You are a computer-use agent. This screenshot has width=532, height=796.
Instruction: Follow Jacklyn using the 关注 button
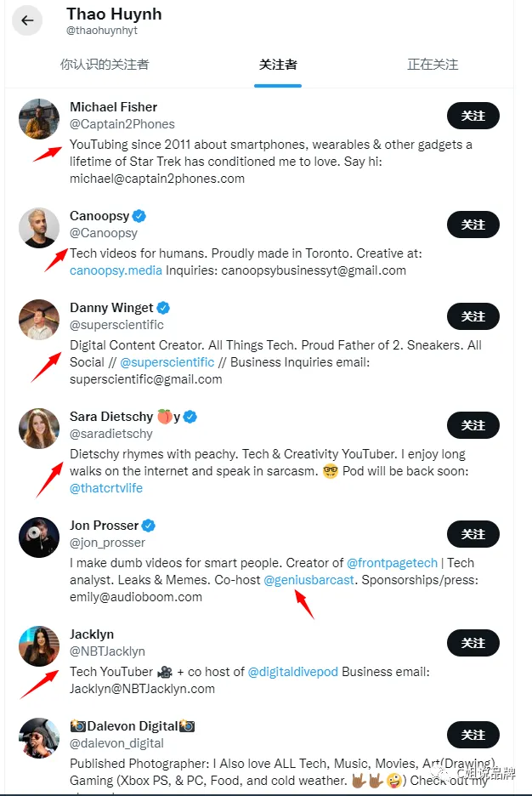[473, 643]
